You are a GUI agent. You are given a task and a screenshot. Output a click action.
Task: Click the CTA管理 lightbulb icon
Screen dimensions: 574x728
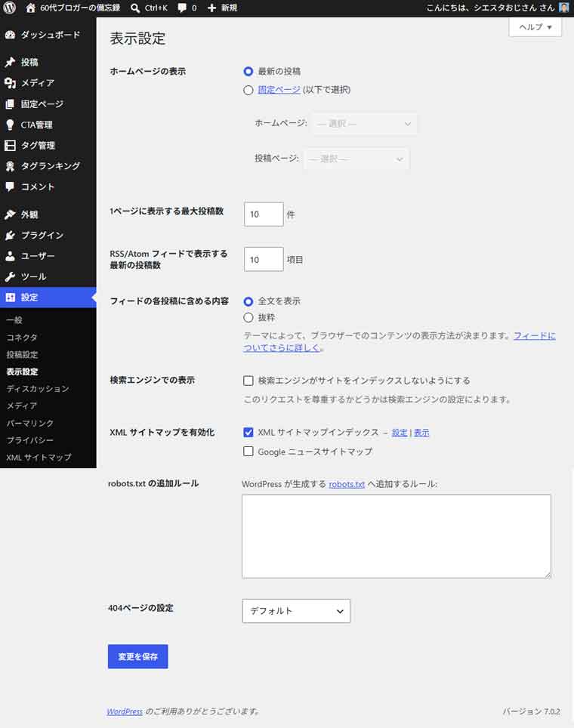10,125
